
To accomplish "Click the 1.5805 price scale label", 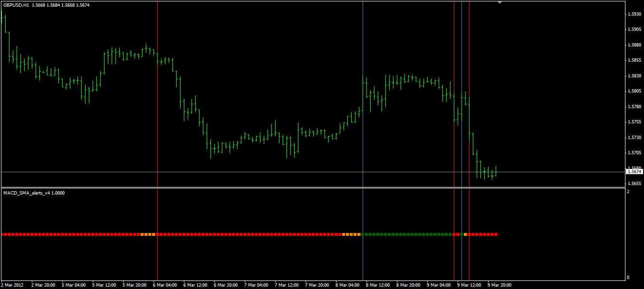I will pos(634,91).
